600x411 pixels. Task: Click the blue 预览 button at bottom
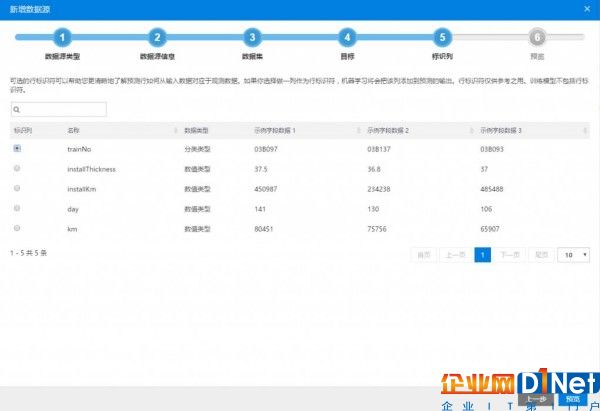pos(573,400)
